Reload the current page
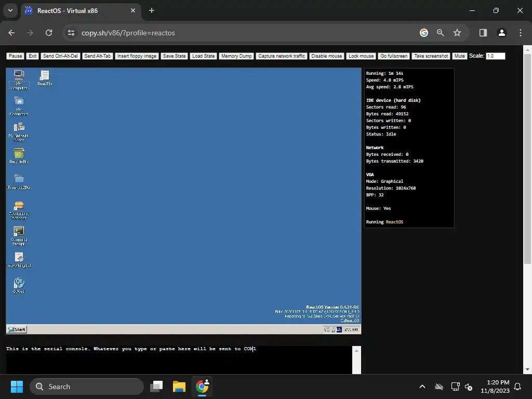This screenshot has height=399, width=532. click(x=49, y=33)
